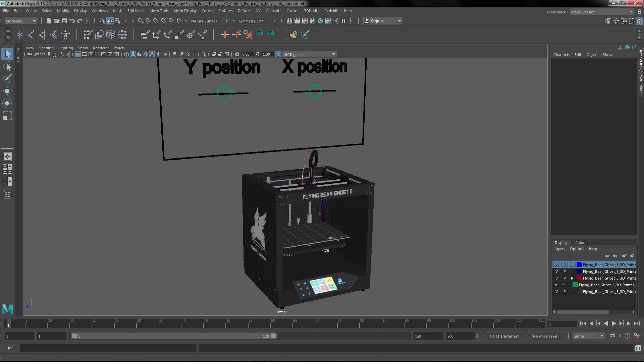Viewport: 644px width, 362px height.
Task: Switch to single perspective layout icon
Action: [7, 157]
